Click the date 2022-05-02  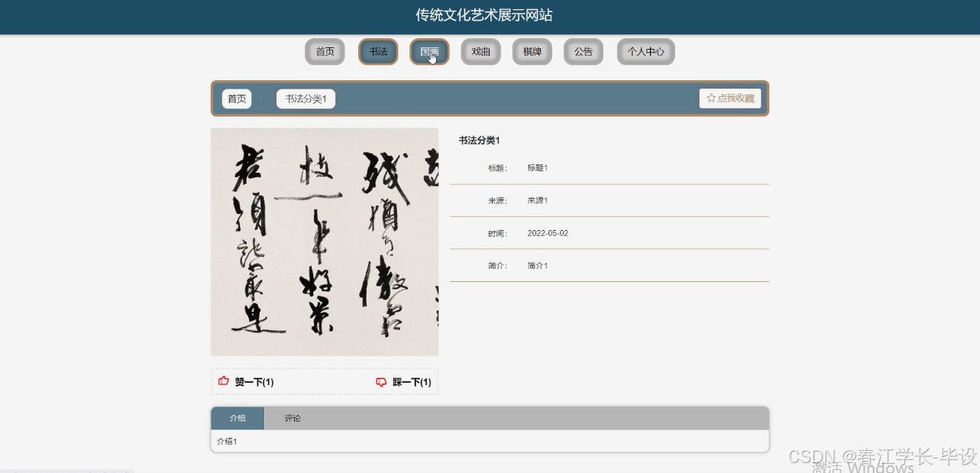coord(548,233)
